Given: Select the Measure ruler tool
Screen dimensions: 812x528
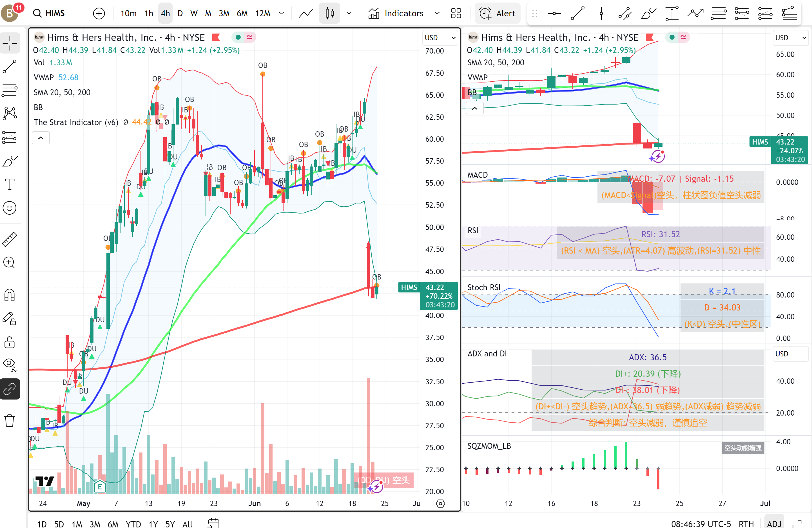Looking at the screenshot, I should coord(10,239).
